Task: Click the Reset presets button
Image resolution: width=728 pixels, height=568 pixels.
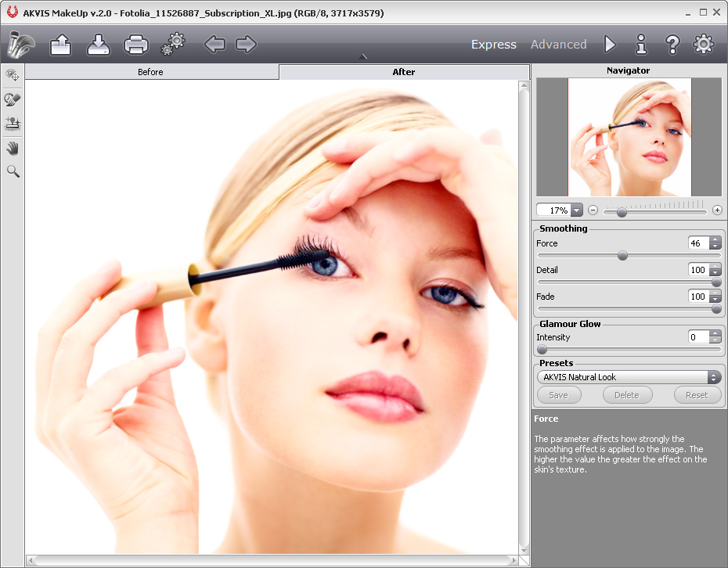Action: coord(696,395)
